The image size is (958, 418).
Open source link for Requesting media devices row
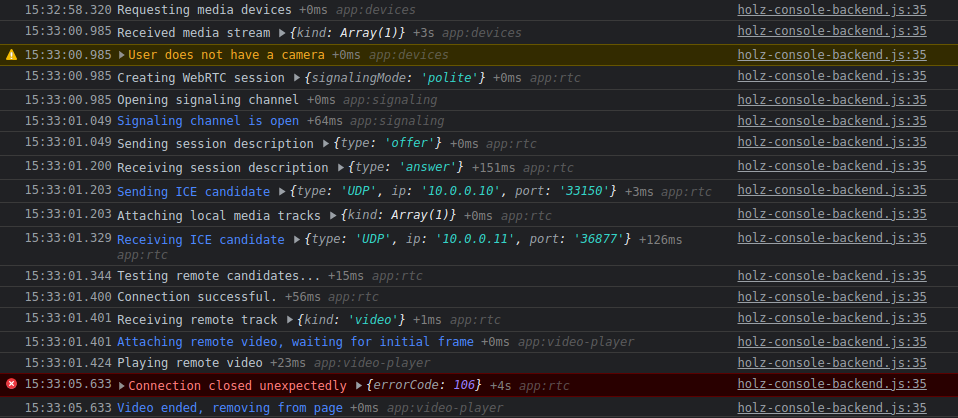(832, 10)
